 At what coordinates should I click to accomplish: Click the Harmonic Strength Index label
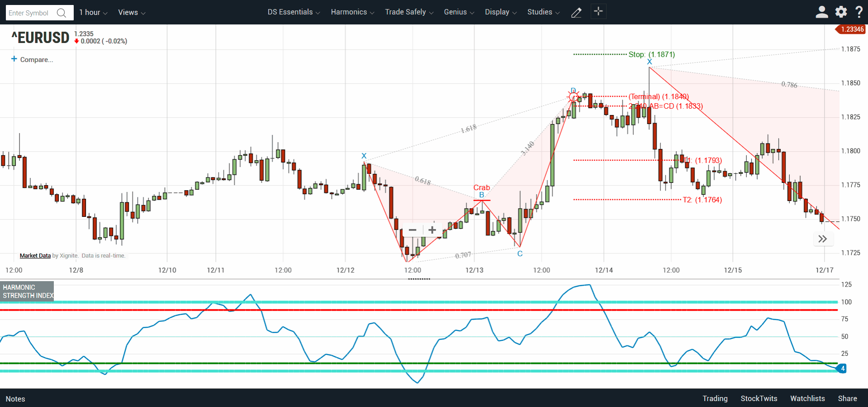pos(27,291)
